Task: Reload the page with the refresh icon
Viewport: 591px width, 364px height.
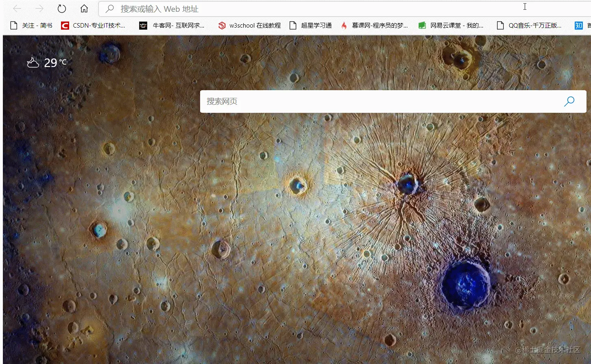Action: (x=61, y=9)
